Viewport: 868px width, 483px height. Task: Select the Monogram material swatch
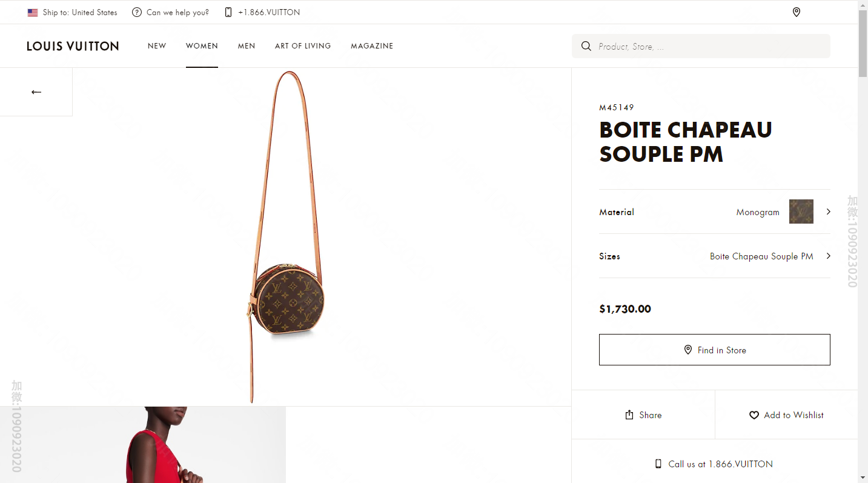click(x=801, y=212)
